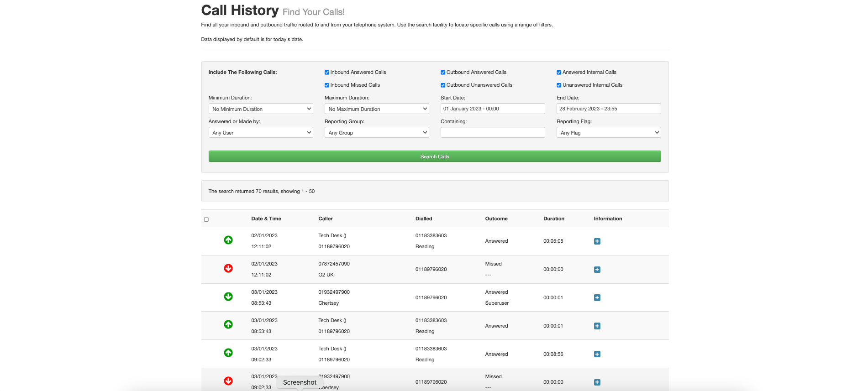Open the Answered or Made by dropdown
868x391 pixels.
[261, 133]
